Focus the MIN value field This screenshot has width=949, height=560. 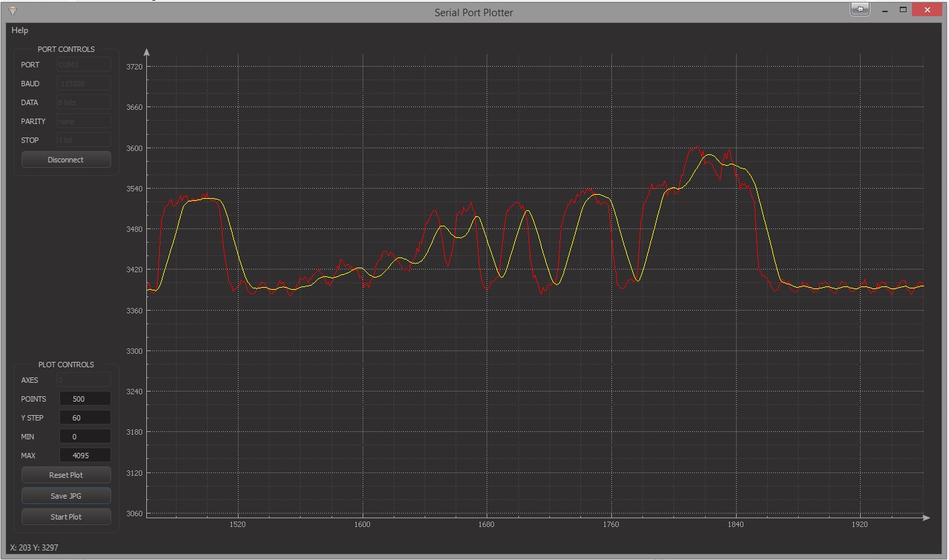click(85, 437)
